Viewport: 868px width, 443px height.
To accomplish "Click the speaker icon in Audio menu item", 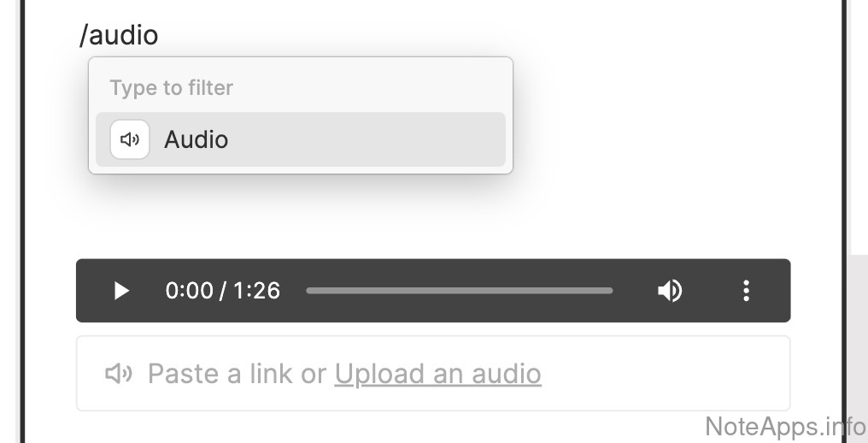I will 130,139.
